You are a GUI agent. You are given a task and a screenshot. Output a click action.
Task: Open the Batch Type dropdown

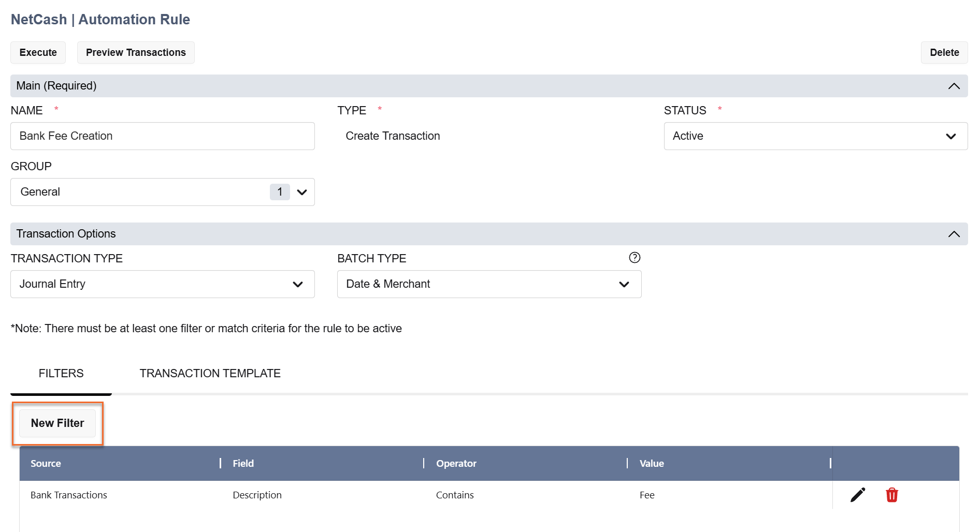488,284
